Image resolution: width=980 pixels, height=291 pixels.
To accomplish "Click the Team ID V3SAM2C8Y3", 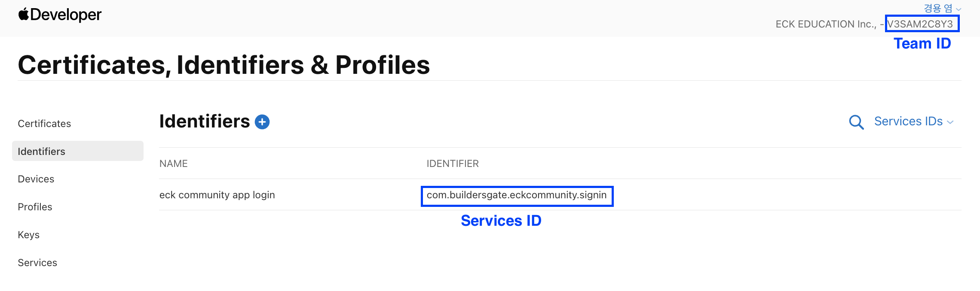I will (922, 24).
